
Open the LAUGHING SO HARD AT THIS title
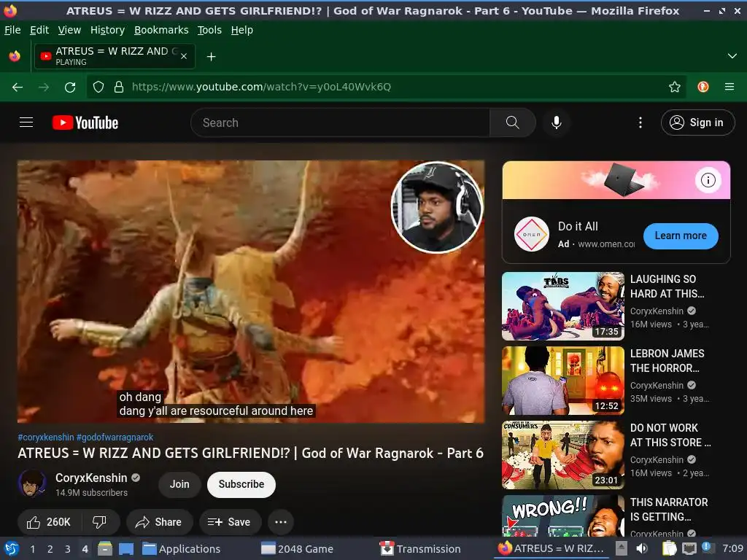667,286
